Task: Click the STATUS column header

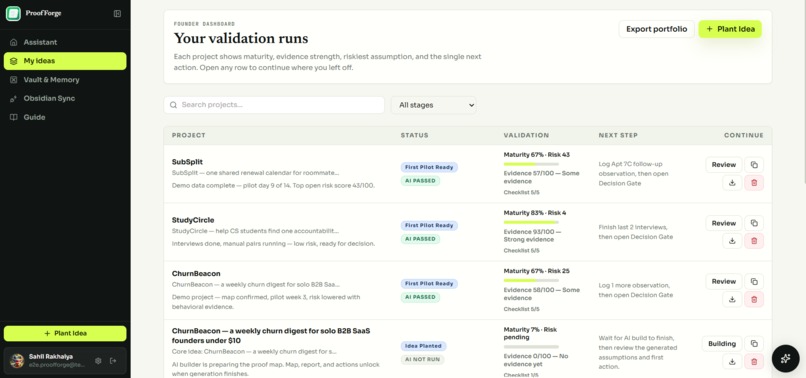Action: [x=414, y=135]
